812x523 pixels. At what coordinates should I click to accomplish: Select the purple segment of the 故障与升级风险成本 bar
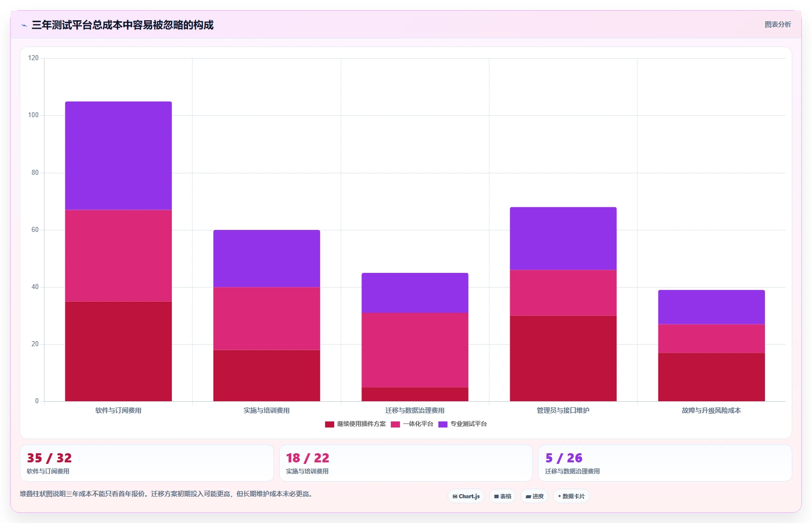[x=711, y=307]
